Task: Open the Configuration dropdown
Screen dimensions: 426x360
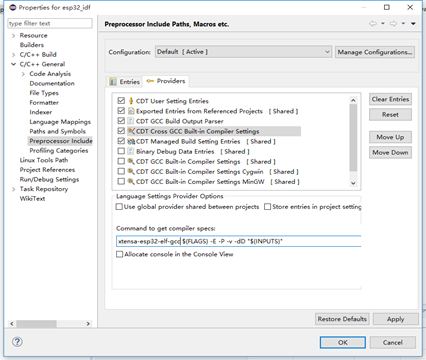Action: [243, 52]
